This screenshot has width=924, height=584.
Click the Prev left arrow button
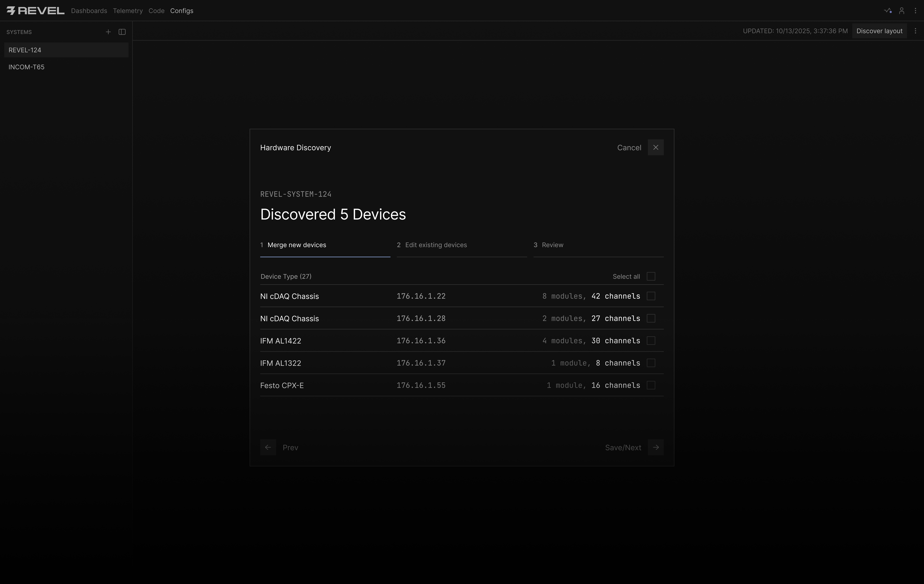[268, 447]
